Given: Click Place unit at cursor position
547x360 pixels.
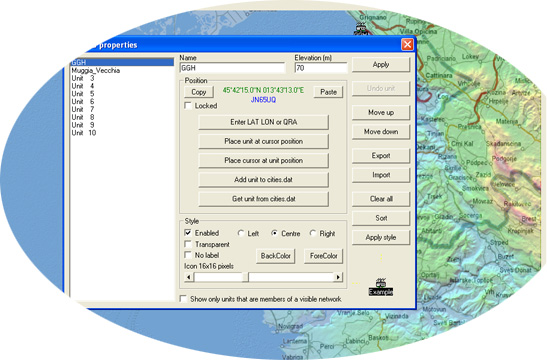Looking at the screenshot, I should [263, 141].
